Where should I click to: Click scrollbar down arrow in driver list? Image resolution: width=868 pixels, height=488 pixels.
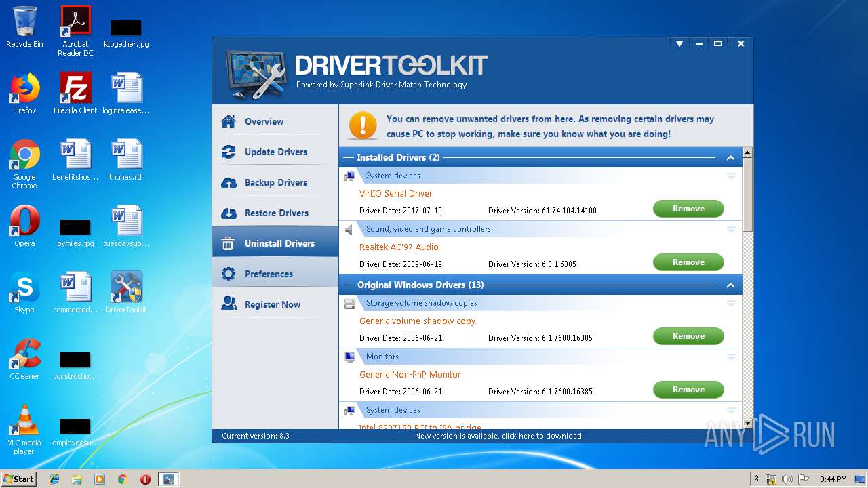[748, 423]
